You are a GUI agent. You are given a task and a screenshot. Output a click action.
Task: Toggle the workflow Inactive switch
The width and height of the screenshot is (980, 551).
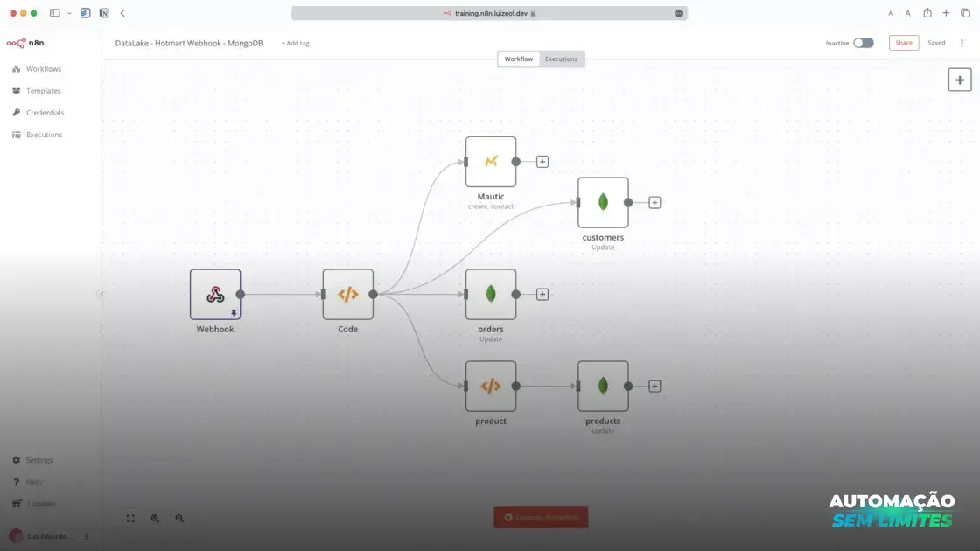863,43
